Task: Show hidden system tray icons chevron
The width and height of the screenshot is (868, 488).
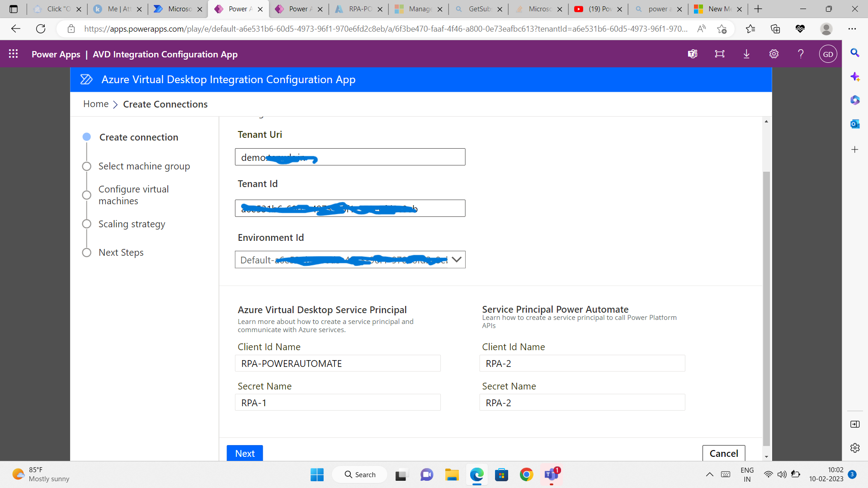Action: click(709, 474)
